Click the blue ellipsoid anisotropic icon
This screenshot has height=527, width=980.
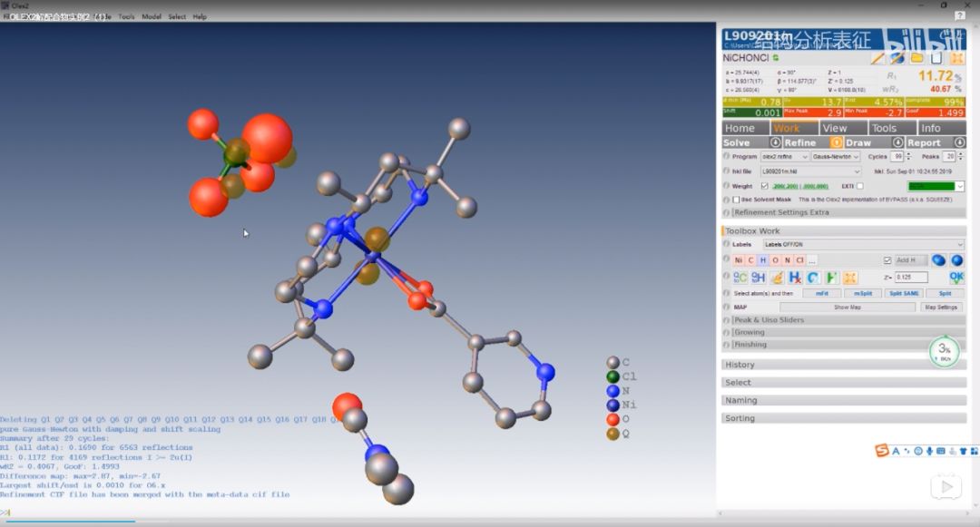[x=938, y=260]
